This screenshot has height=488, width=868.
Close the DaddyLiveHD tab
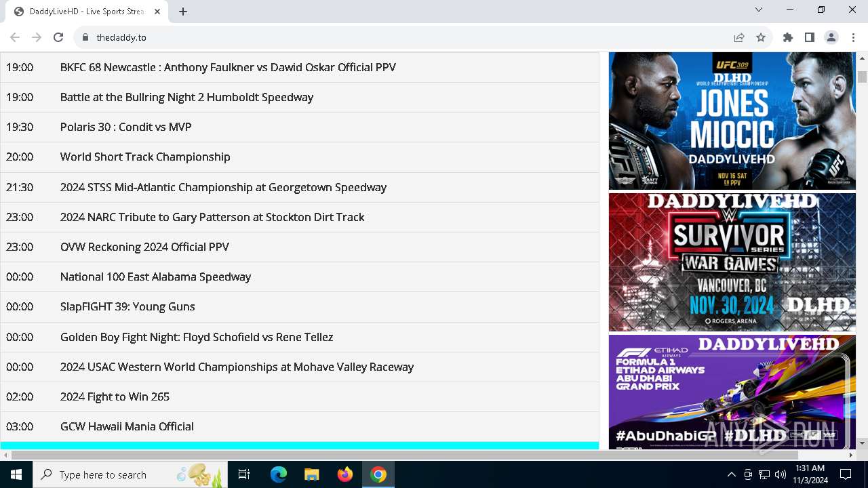click(158, 12)
